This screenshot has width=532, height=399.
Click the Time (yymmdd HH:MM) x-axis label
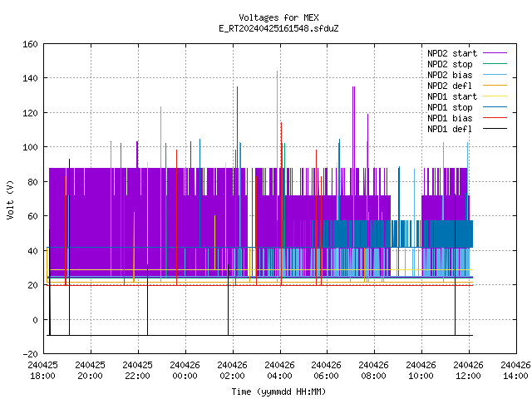point(278,392)
